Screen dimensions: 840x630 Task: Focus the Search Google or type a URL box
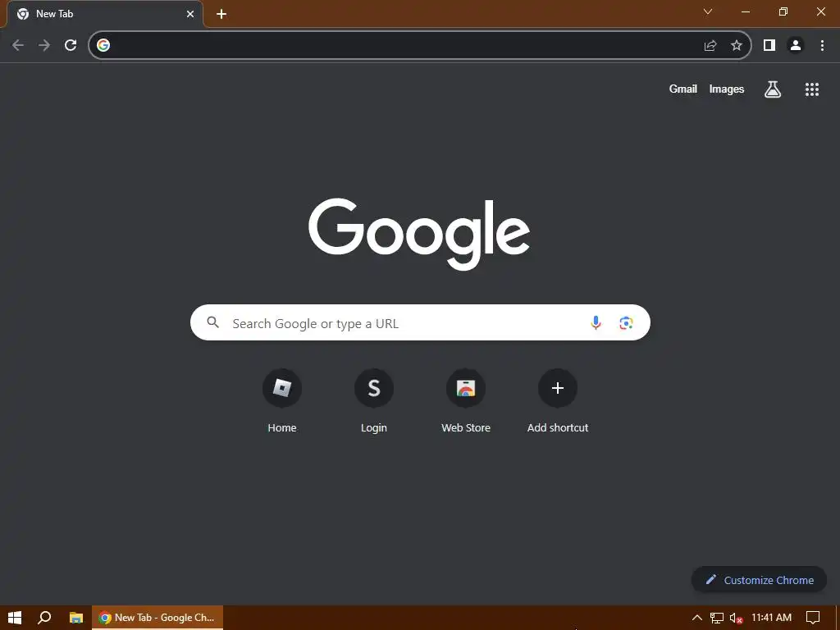(420, 322)
